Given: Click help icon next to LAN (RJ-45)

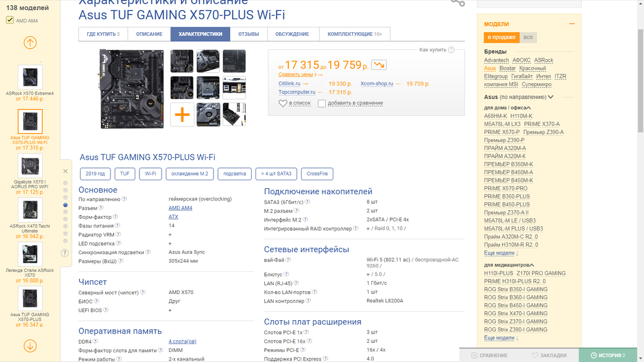Looking at the screenshot, I should (296, 283).
